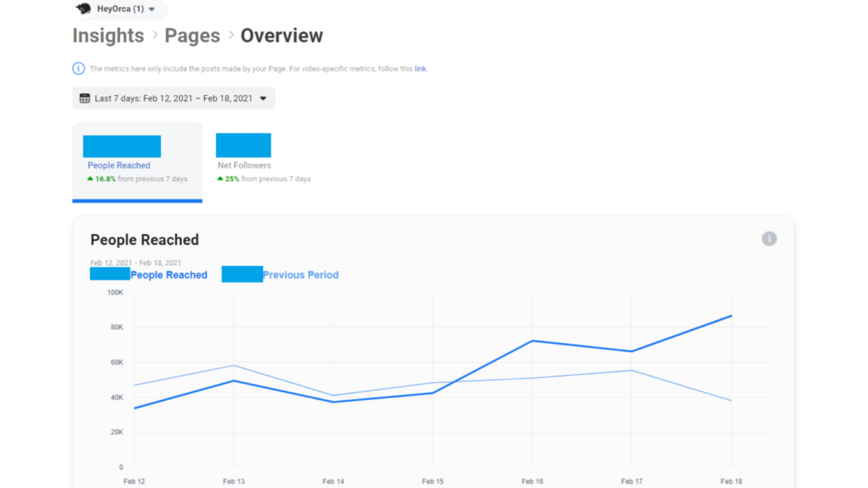Click the green up arrow beside 16.8%
The image size is (868, 488).
pyautogui.click(x=90, y=179)
